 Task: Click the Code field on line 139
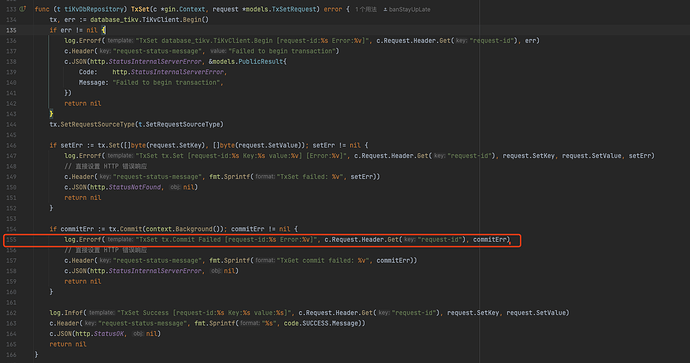coord(88,72)
